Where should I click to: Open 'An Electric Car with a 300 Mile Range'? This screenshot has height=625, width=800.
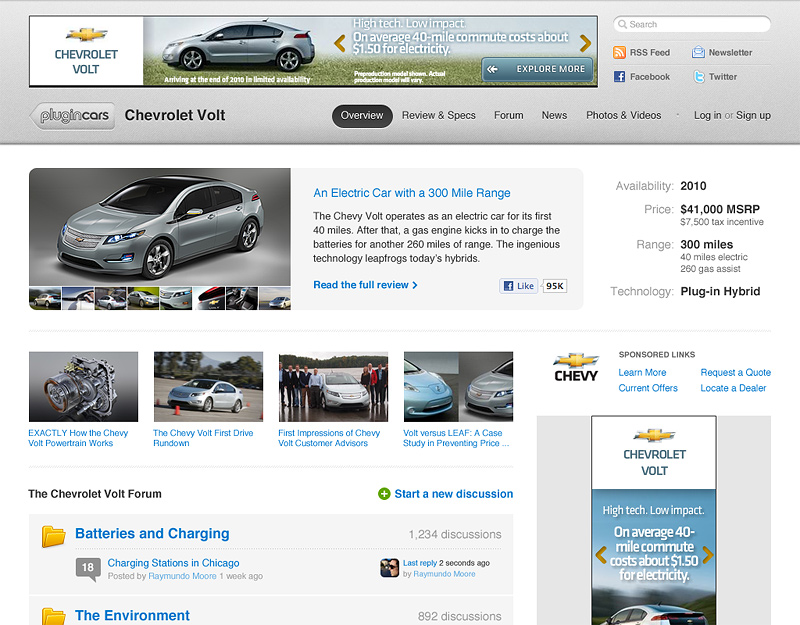click(x=412, y=193)
